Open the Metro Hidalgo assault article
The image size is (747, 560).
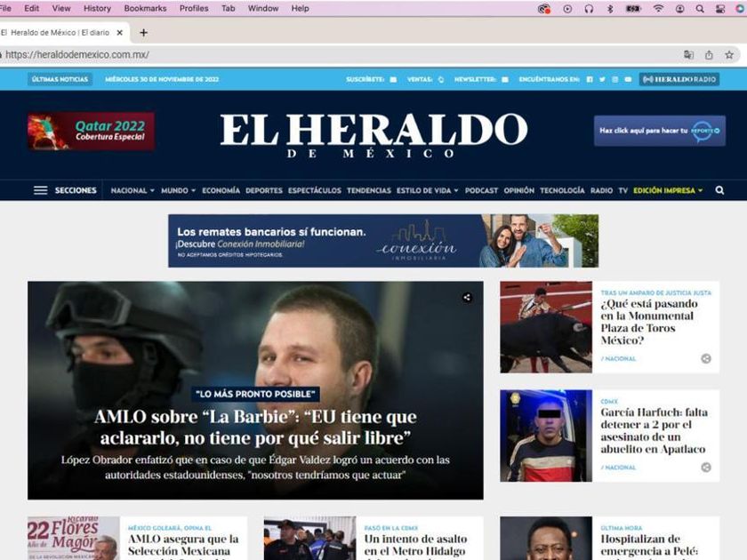tap(414, 545)
